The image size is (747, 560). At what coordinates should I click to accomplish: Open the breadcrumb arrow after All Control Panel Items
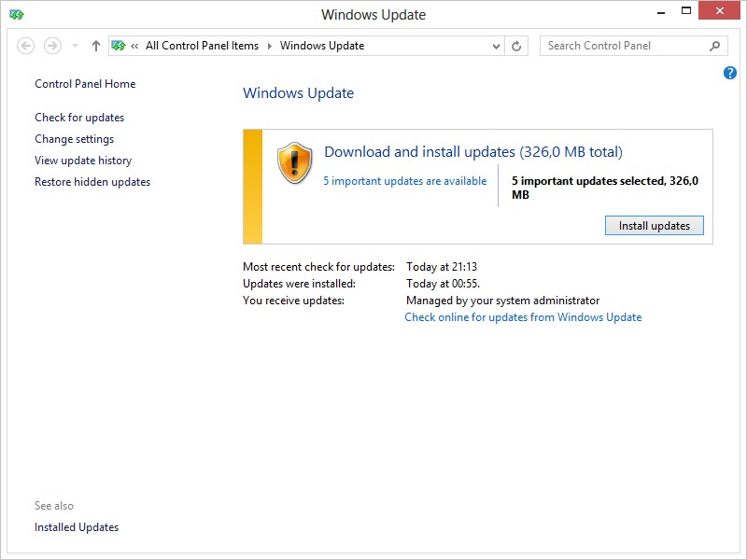(x=270, y=46)
